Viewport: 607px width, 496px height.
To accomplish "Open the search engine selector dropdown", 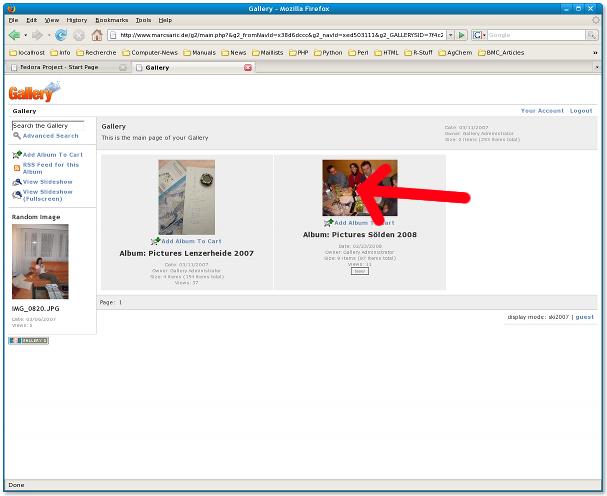I will [482, 35].
